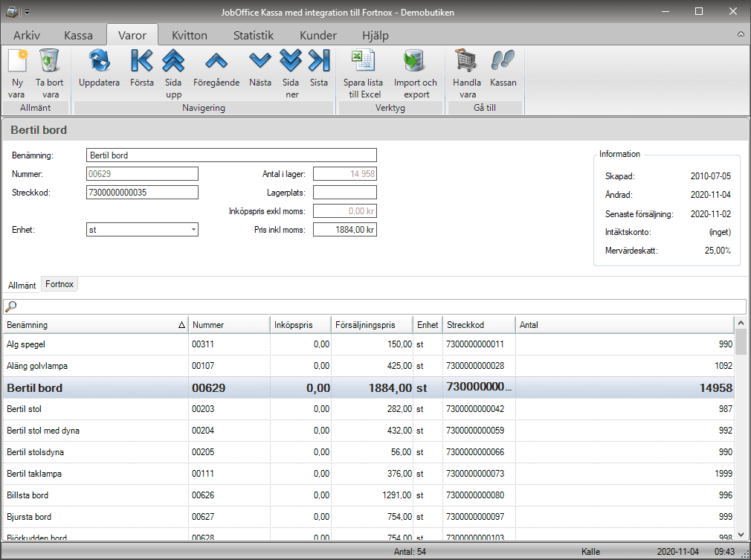Collapse the ribbon with the chevron button
Image resolution: width=751 pixels, height=560 pixels.
[741, 34]
